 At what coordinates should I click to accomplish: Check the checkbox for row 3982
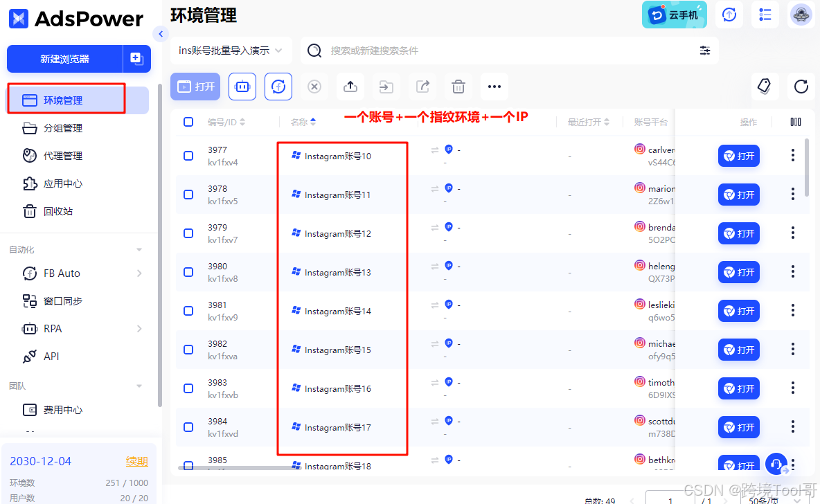tap(188, 349)
